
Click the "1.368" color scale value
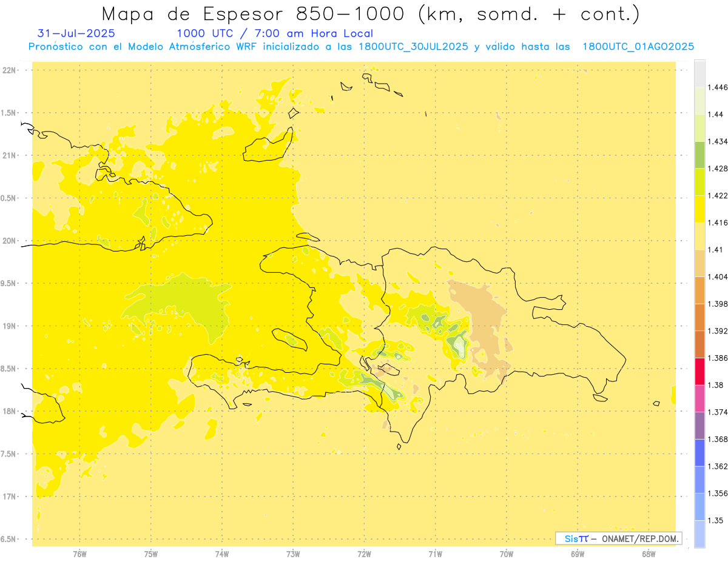coord(719,439)
